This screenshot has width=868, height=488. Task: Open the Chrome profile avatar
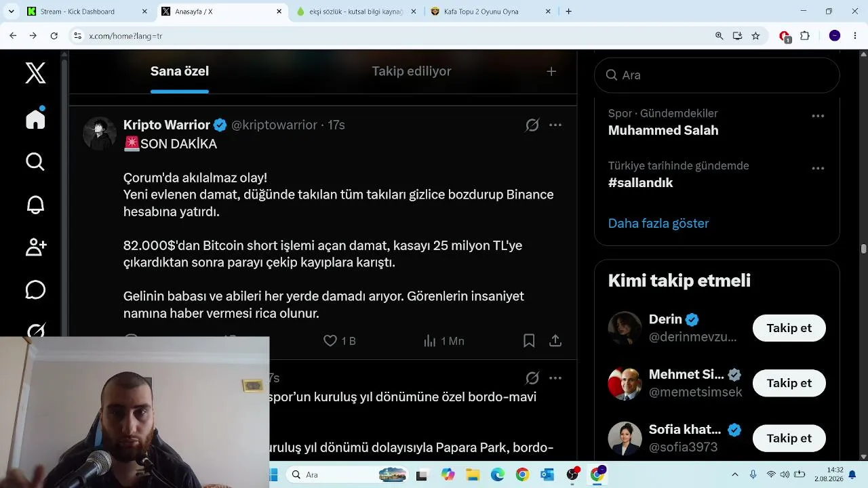tap(835, 36)
